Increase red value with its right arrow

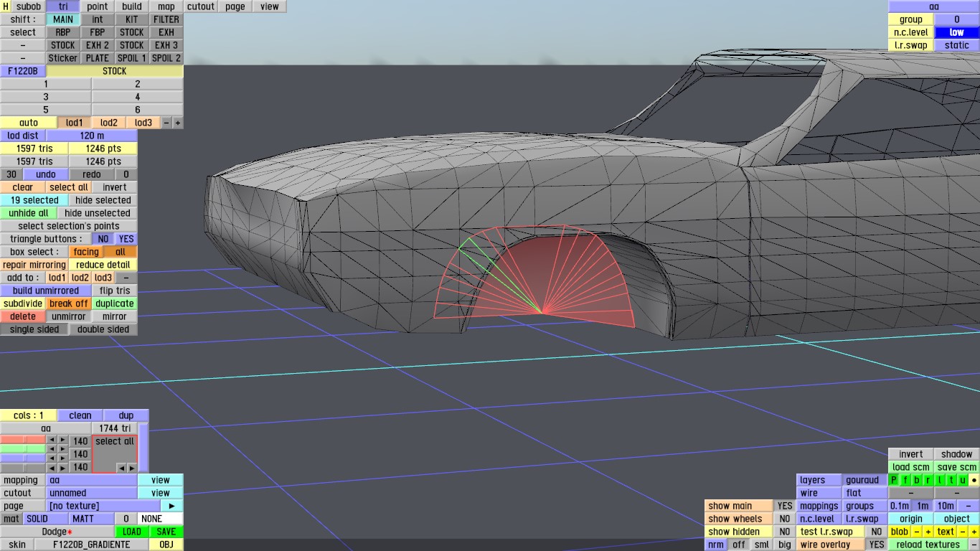63,440
